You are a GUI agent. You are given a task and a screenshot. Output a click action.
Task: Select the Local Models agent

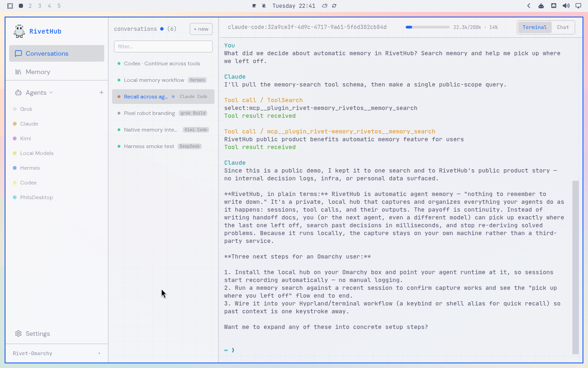click(x=57, y=153)
